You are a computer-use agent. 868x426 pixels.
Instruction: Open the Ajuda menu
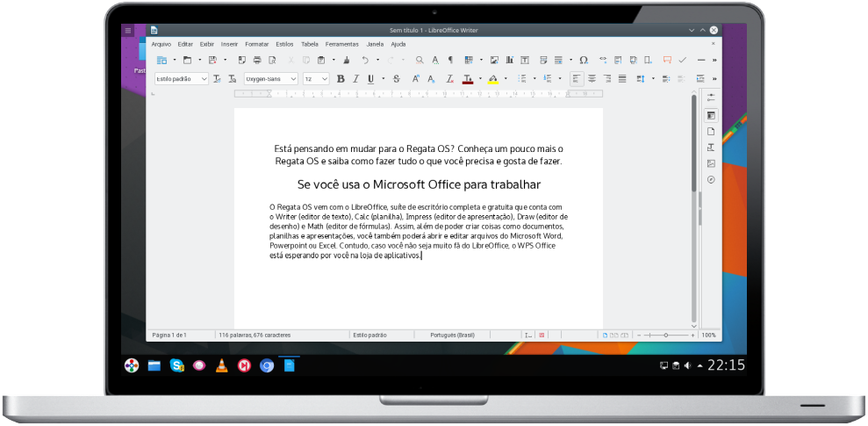[398, 44]
